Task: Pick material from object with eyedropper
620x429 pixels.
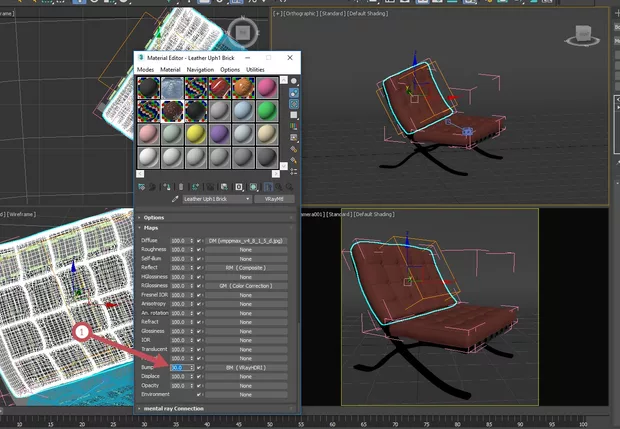Action: 176,199
